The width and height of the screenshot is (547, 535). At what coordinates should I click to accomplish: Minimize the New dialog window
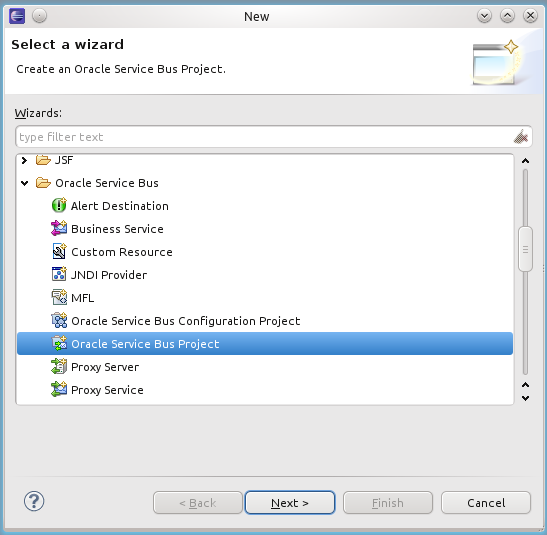click(485, 16)
